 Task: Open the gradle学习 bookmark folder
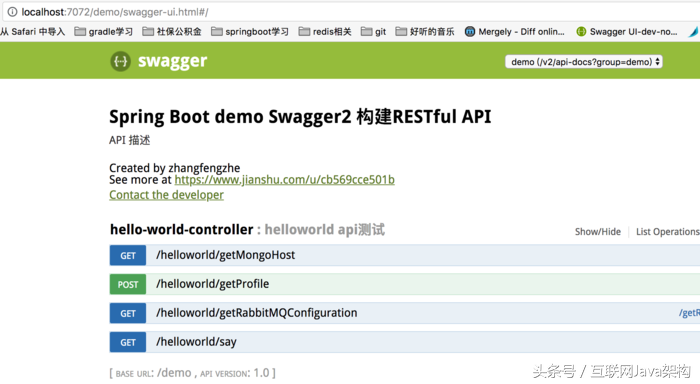click(x=103, y=31)
